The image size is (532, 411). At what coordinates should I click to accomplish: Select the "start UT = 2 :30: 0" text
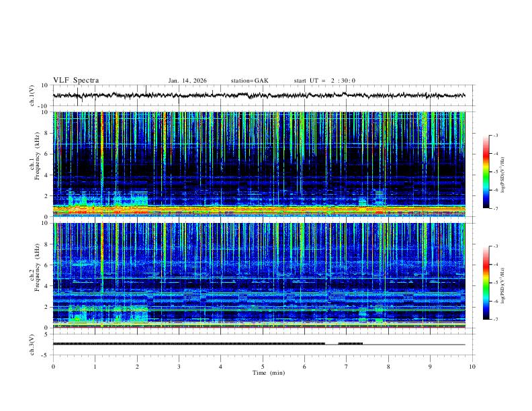click(x=324, y=81)
